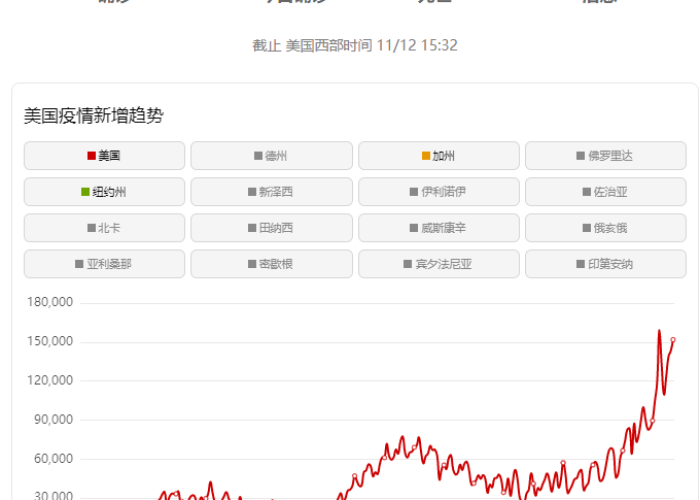
Task: Show 印第安纳 trend data
Action: [x=606, y=264]
